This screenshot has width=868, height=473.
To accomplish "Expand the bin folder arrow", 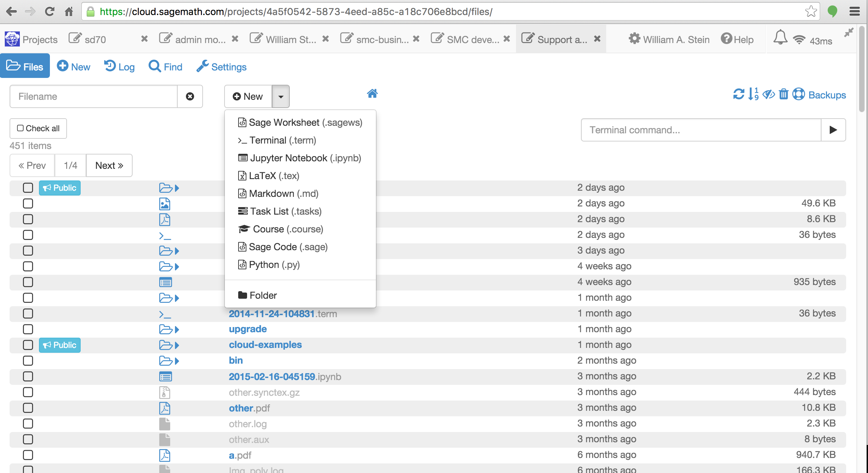I will click(177, 361).
